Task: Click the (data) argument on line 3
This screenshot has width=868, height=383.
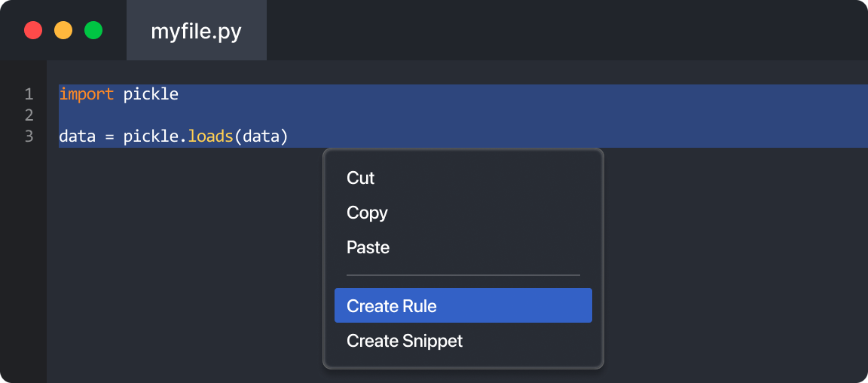Action: pos(261,136)
